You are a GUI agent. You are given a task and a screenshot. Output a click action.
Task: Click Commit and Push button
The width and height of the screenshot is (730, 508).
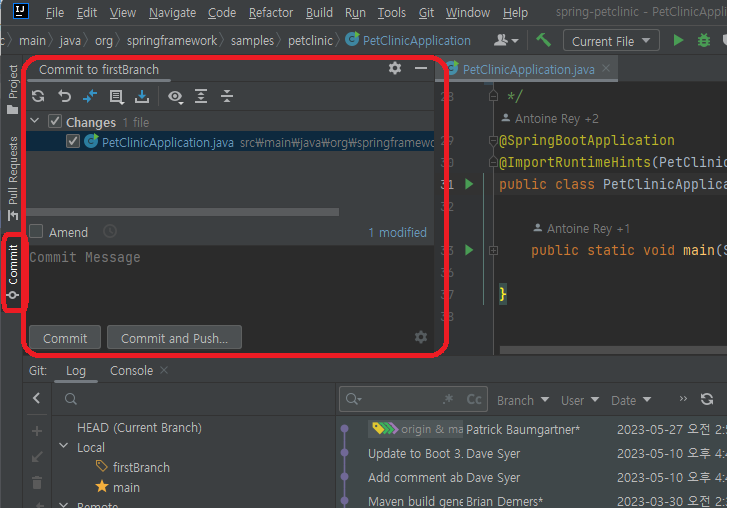tap(175, 338)
